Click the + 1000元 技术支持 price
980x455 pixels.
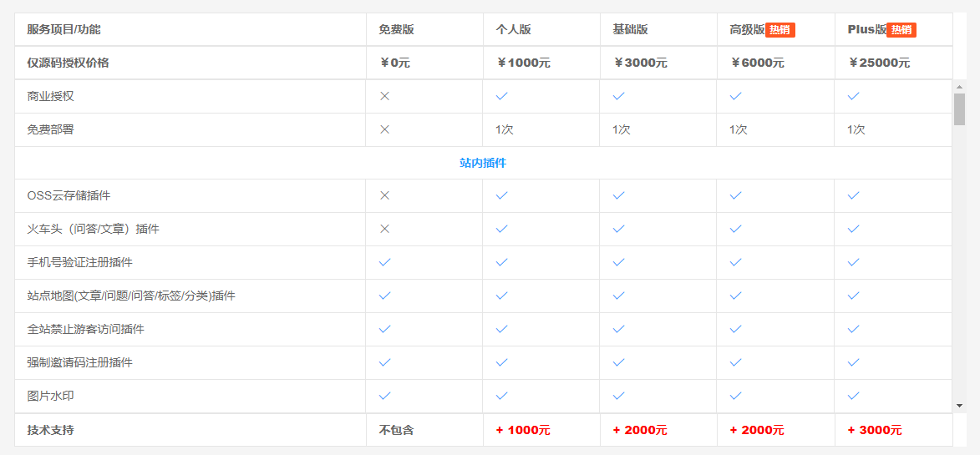tap(523, 430)
